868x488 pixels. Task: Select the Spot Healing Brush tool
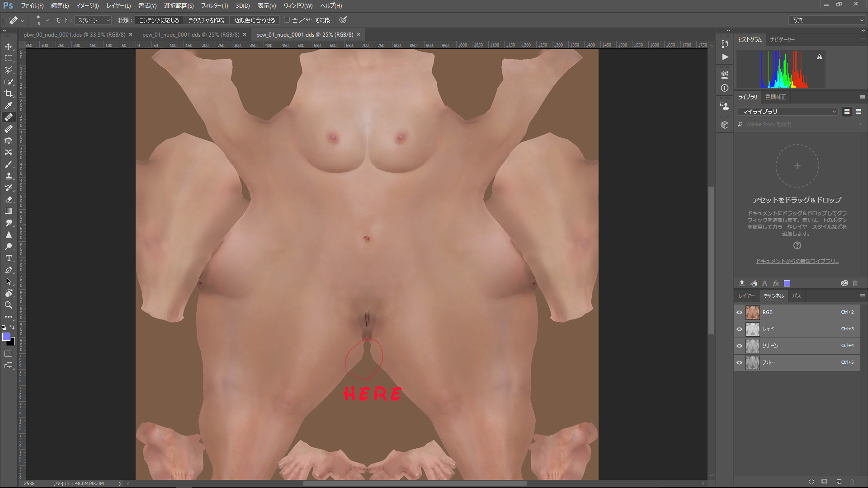click(9, 117)
